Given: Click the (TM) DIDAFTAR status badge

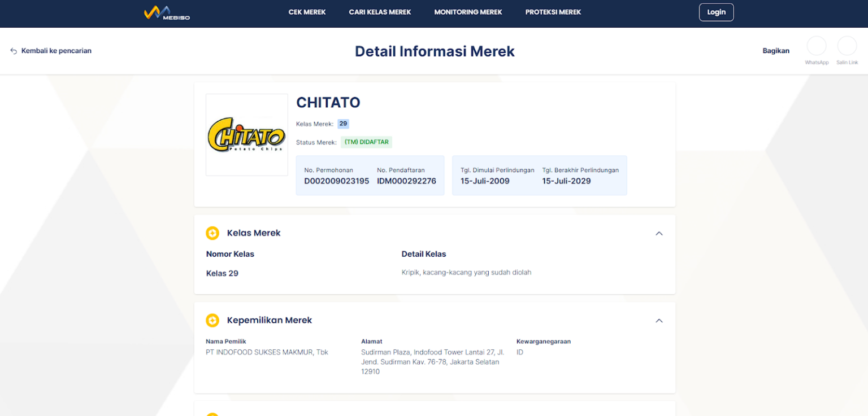Looking at the screenshot, I should 366,142.
